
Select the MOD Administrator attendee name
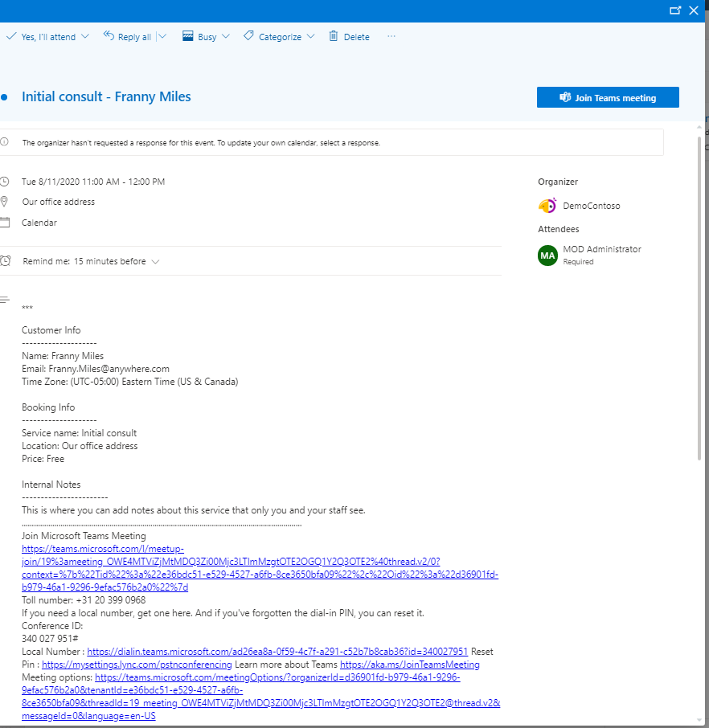(602, 249)
